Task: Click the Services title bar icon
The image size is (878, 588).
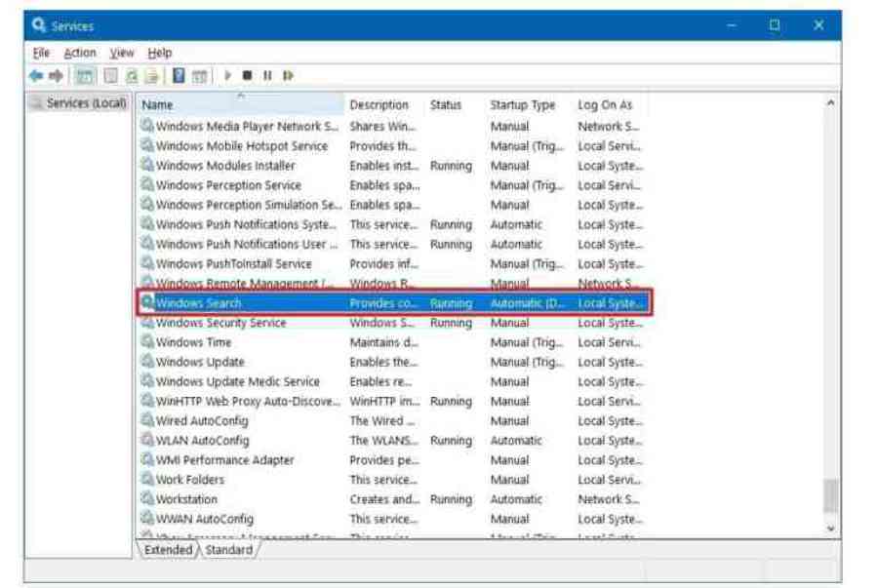Action: click(x=39, y=25)
